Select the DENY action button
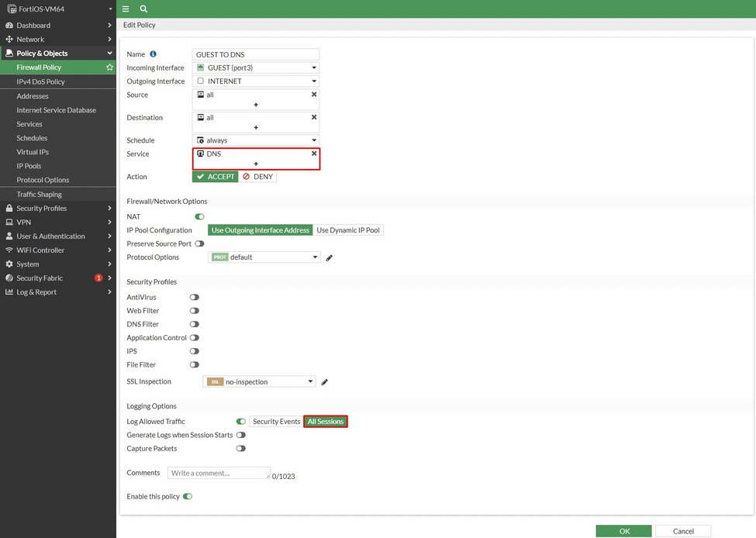Viewport: 756px width, 538px height. tap(258, 177)
